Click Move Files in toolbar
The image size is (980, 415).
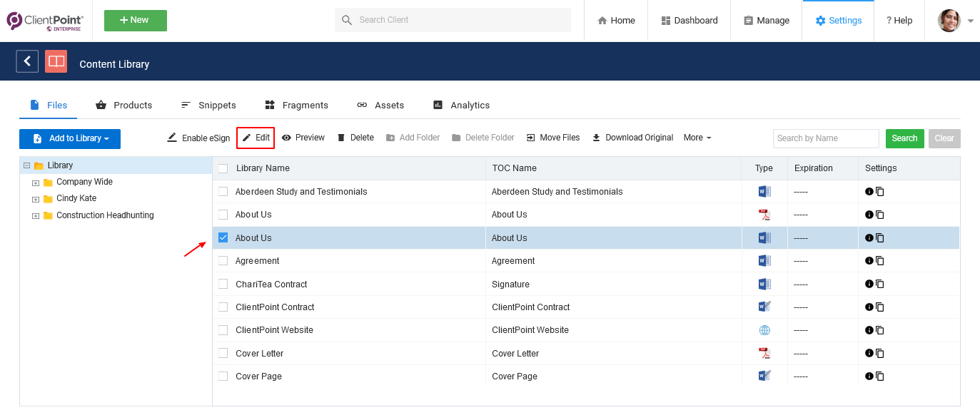[x=553, y=138]
